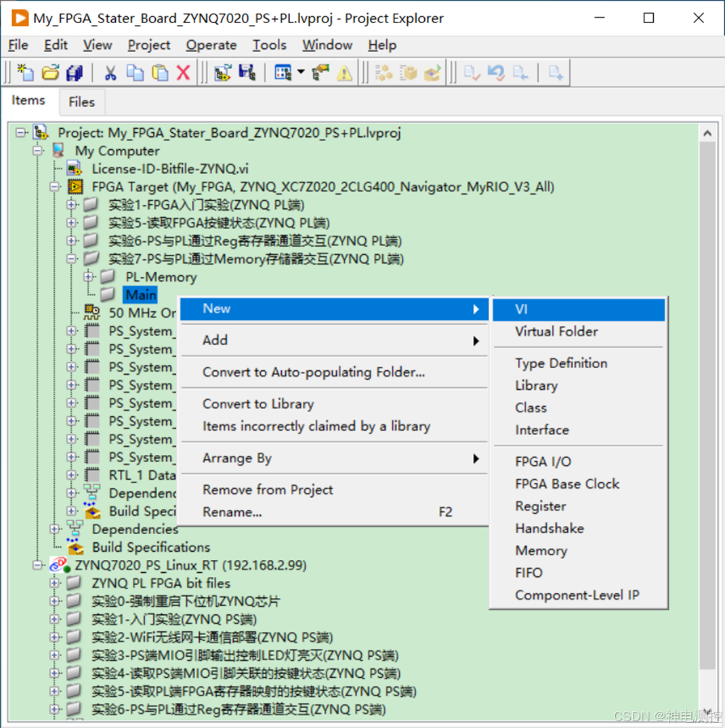
Task: Click the Save All toolbar icon
Action: [x=75, y=73]
